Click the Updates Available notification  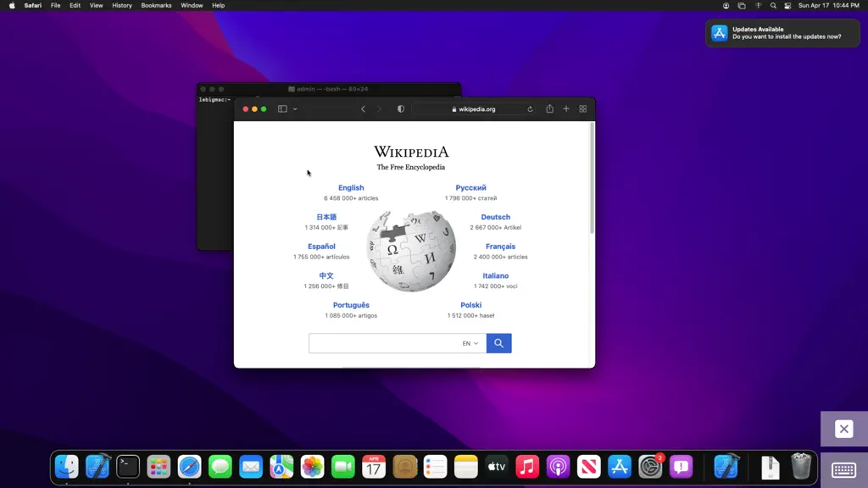[782, 33]
